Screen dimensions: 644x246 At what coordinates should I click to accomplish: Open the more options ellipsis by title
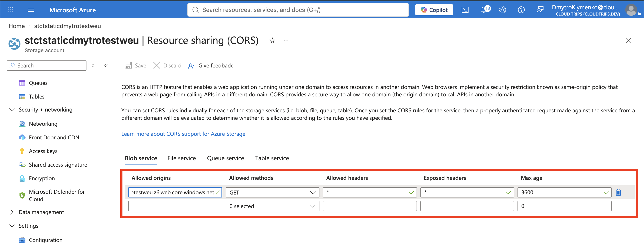(286, 40)
